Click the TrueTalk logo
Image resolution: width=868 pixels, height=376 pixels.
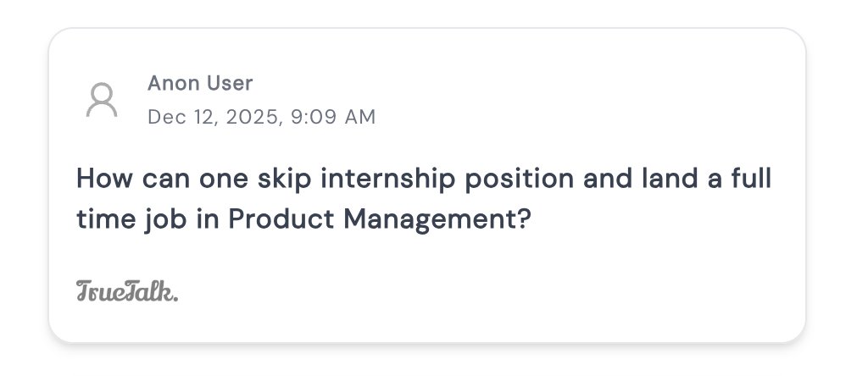point(127,290)
